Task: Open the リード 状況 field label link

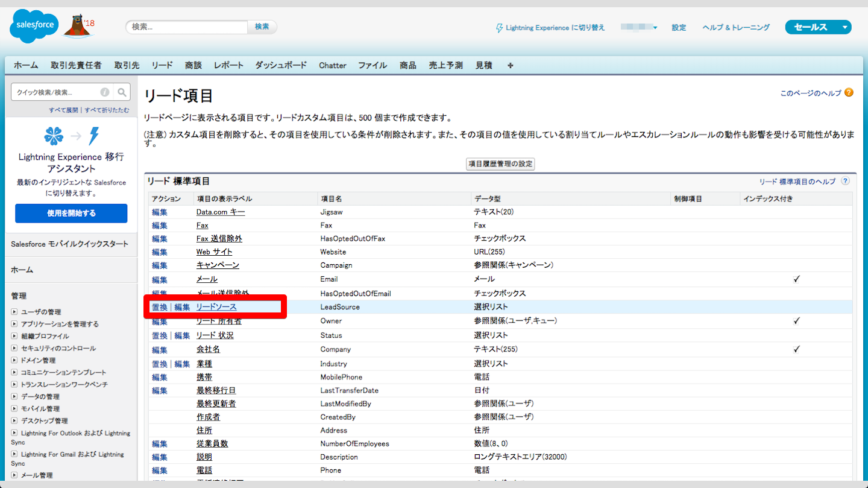Action: point(215,335)
